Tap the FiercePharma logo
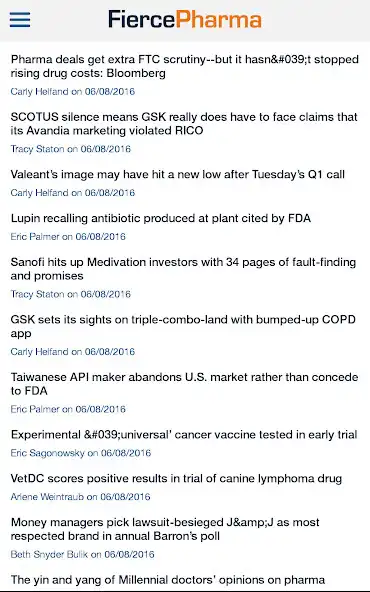 coord(185,19)
